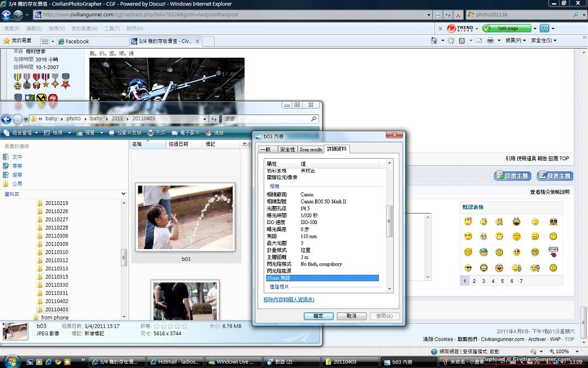Open the Music favorite link icon
The image size is (588, 368).
point(6,166)
